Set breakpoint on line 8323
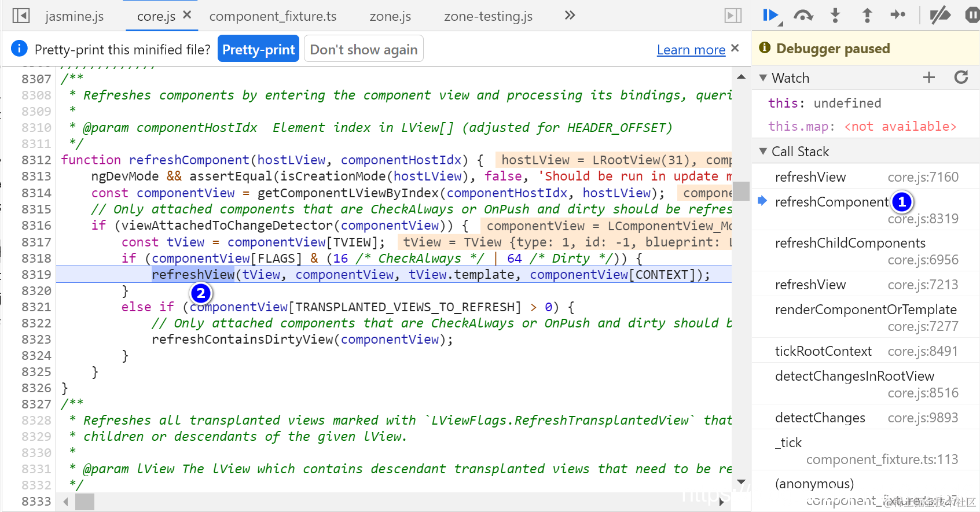The height and width of the screenshot is (512, 980). click(x=36, y=339)
